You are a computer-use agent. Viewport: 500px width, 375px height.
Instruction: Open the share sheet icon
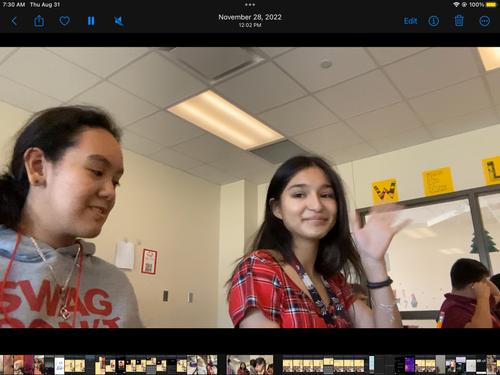39,21
